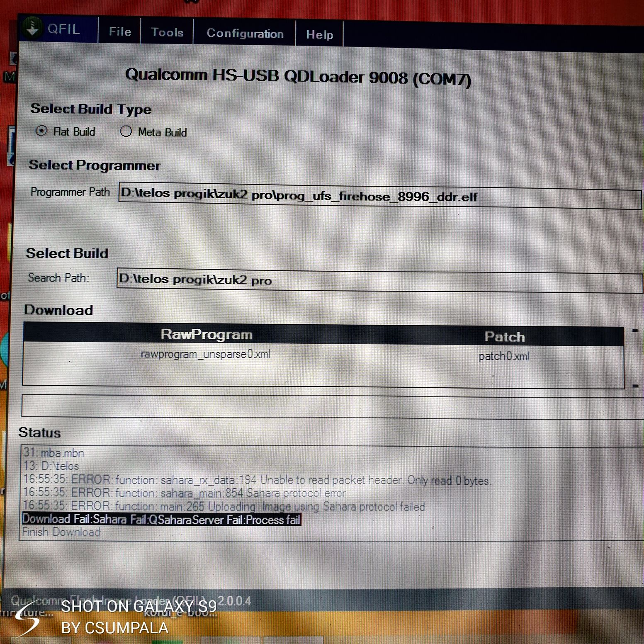Select the Finish Download status line

[x=61, y=532]
